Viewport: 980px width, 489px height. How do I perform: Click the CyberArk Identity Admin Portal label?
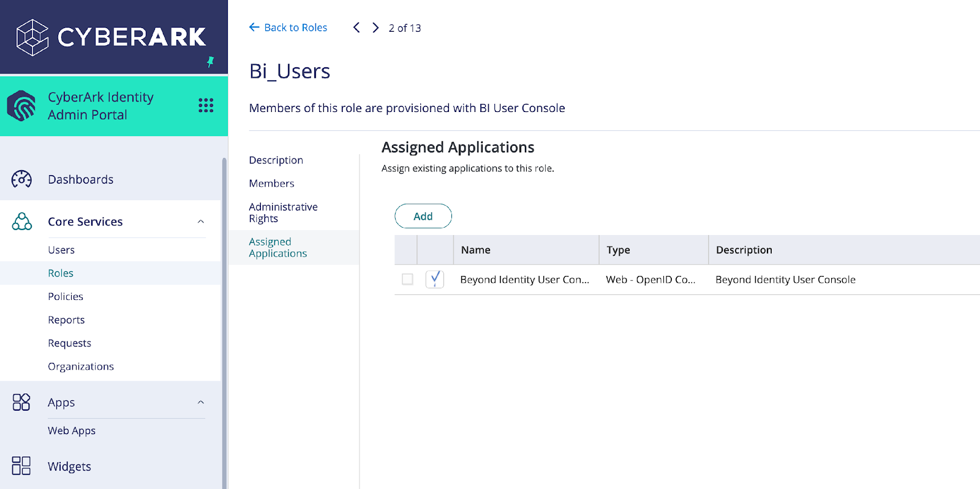click(x=100, y=106)
